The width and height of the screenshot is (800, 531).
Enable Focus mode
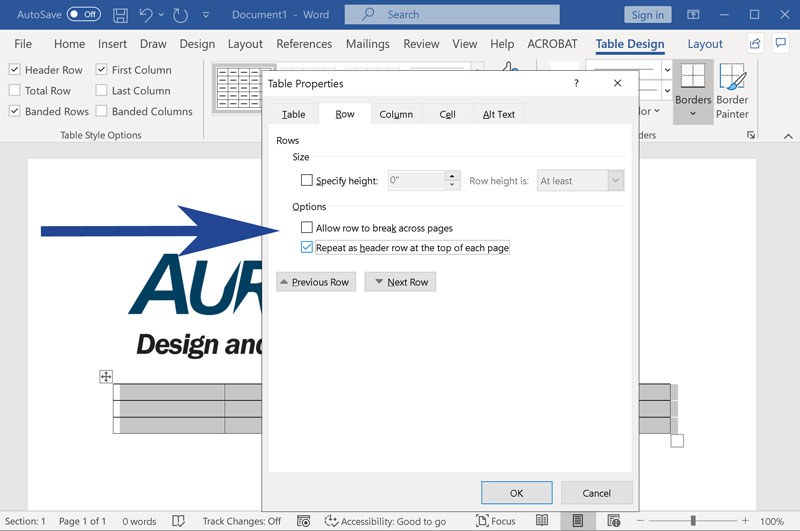495,521
